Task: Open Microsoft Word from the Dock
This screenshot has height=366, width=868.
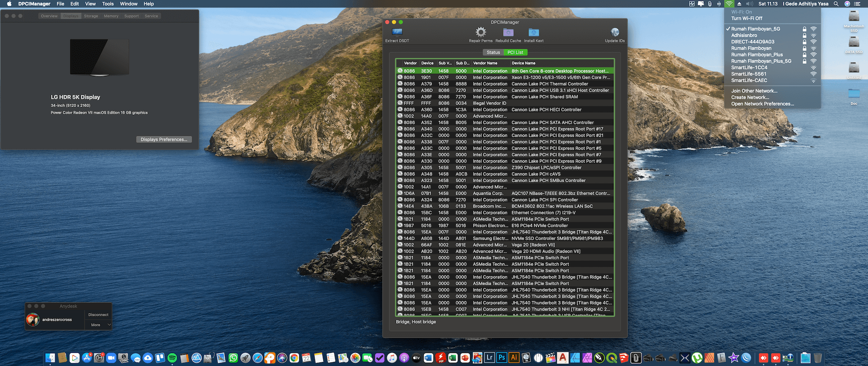Action: pyautogui.click(x=429, y=358)
